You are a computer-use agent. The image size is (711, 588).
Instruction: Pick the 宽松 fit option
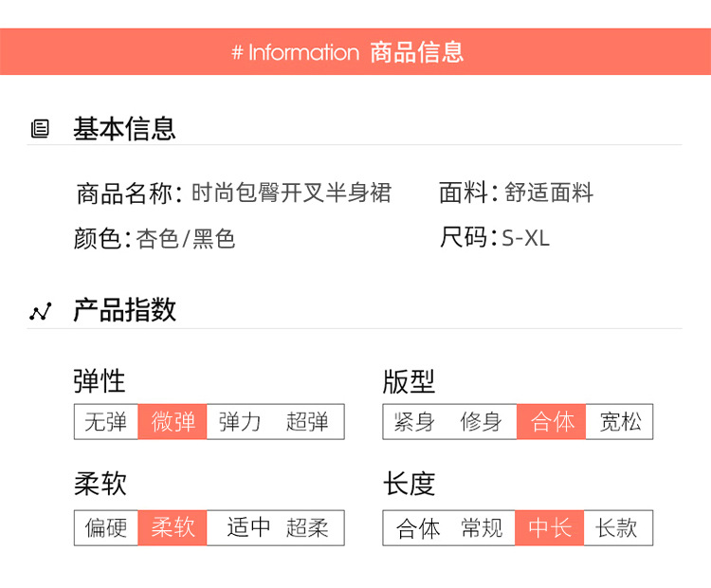click(620, 422)
